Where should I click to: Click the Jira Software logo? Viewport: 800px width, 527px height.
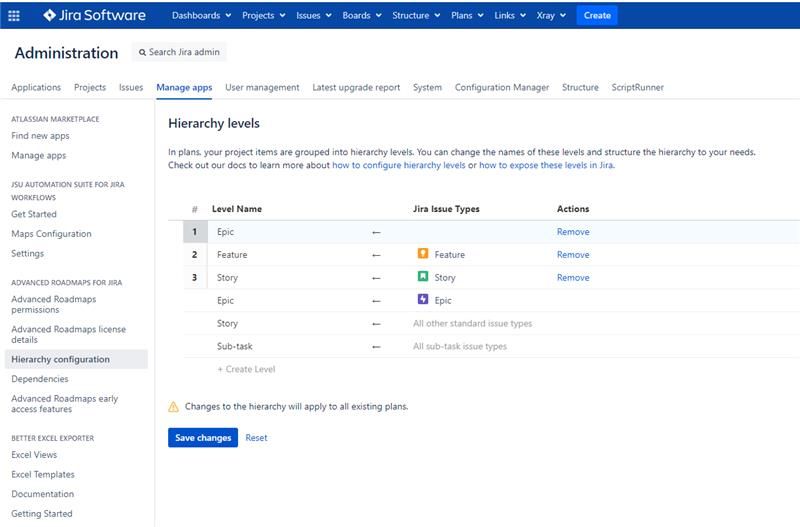95,15
